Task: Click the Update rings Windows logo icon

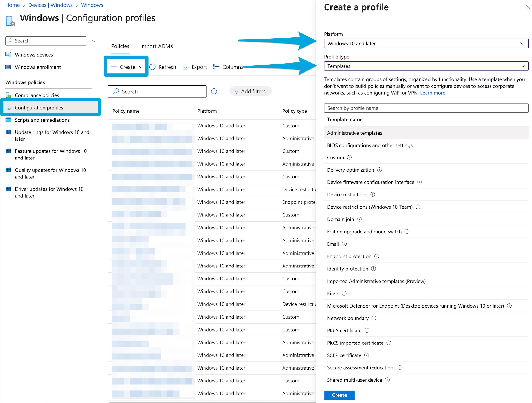Action: [8, 132]
